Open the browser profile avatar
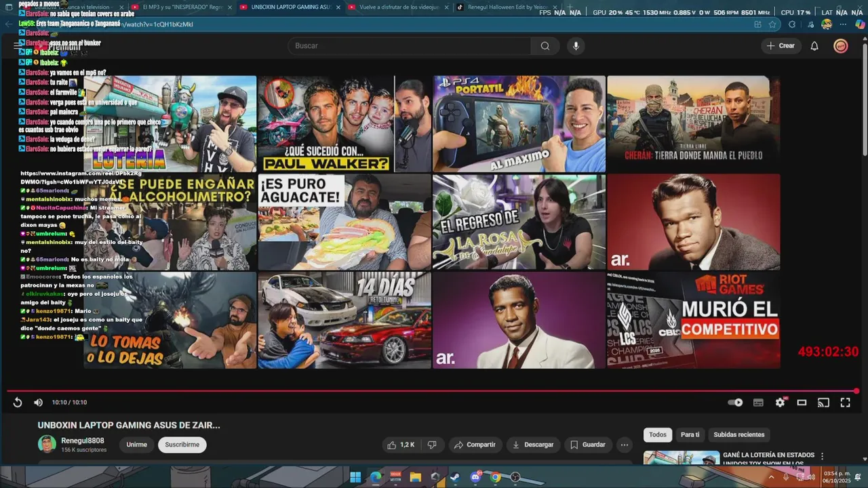The width and height of the screenshot is (868, 488). (826, 24)
